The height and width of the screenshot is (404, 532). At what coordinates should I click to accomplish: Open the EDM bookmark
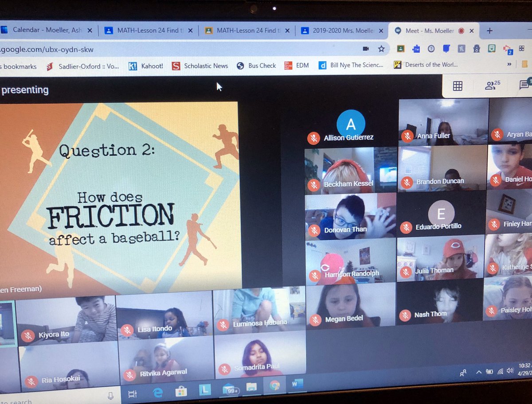click(x=296, y=65)
